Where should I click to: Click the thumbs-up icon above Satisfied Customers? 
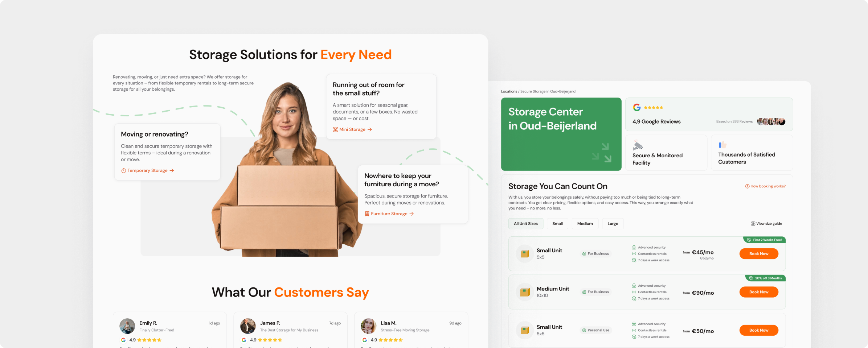click(x=722, y=145)
